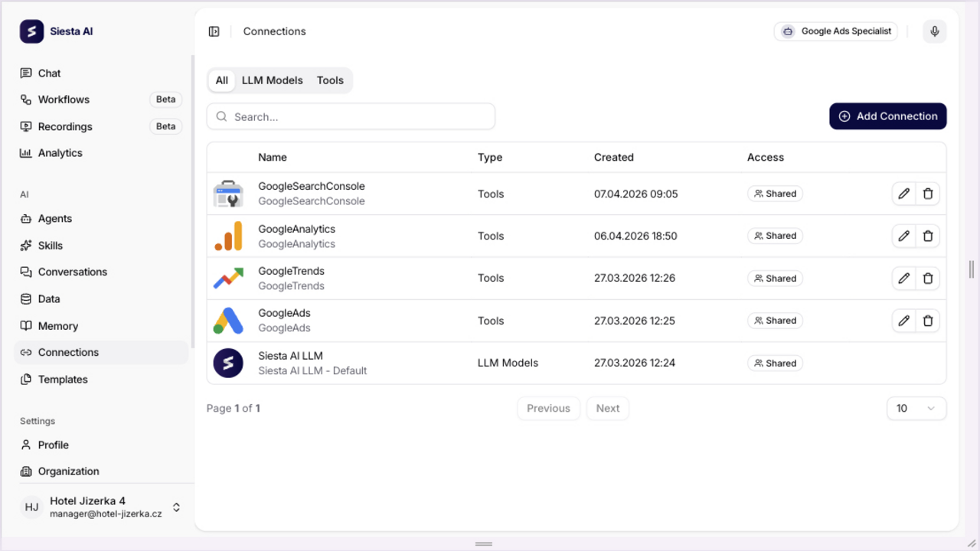
Task: Switch to the Tools tab
Action: click(330, 80)
